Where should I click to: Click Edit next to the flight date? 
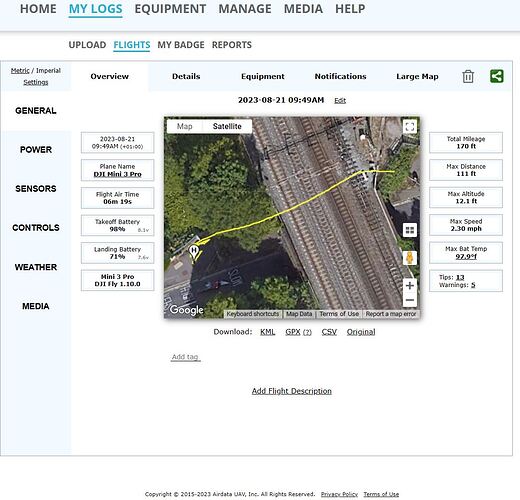(x=340, y=101)
